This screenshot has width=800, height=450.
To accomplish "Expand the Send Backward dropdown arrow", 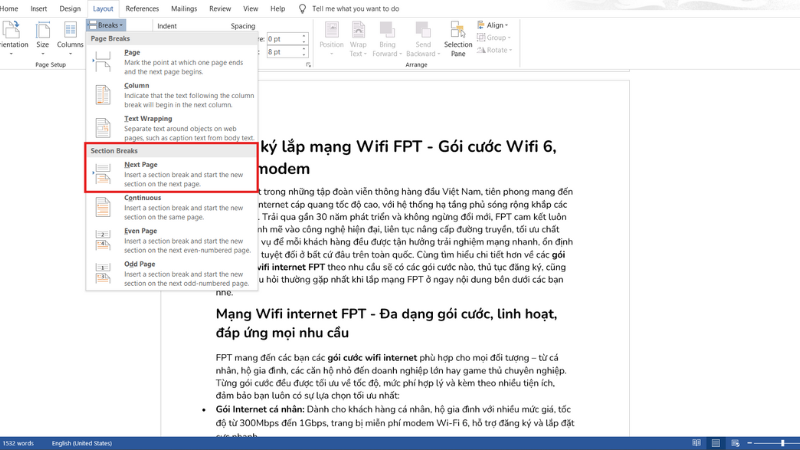I will pos(438,54).
